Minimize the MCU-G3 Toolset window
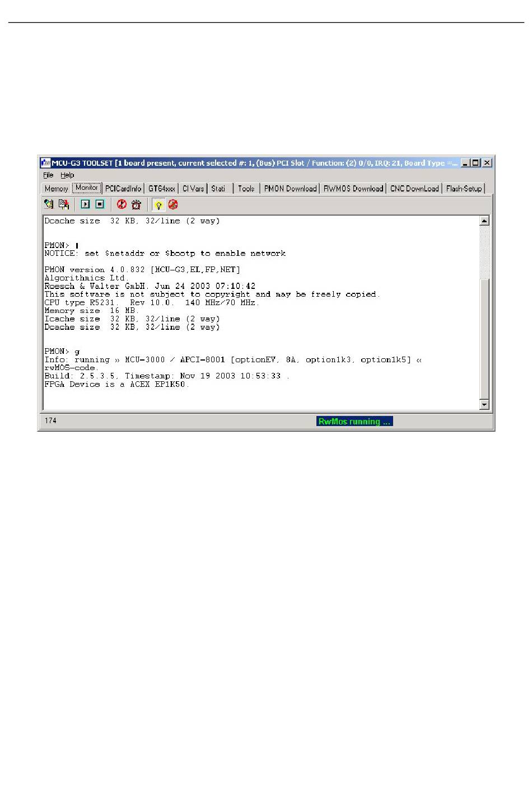Viewport: 532px width, 795px height. (x=465, y=163)
